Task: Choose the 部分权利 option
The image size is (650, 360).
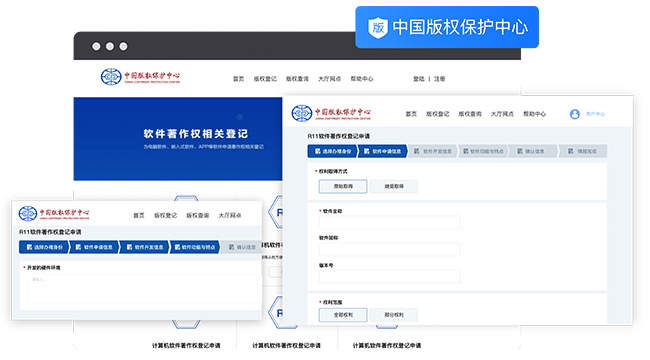Action: (394, 315)
